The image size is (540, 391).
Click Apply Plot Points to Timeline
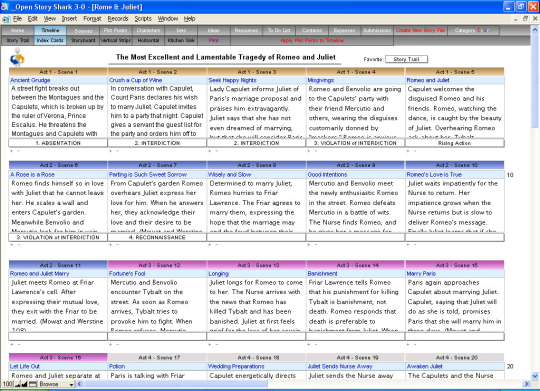point(312,40)
